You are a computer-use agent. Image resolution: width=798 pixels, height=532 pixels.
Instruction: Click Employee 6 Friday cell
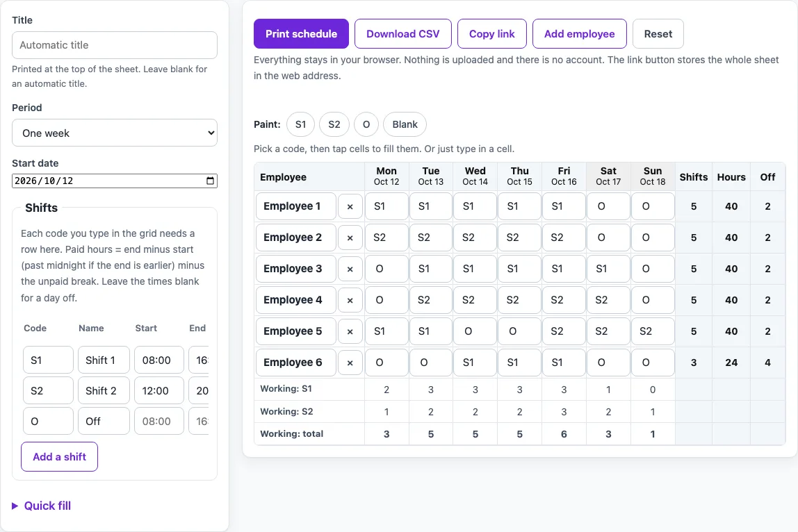tap(564, 363)
